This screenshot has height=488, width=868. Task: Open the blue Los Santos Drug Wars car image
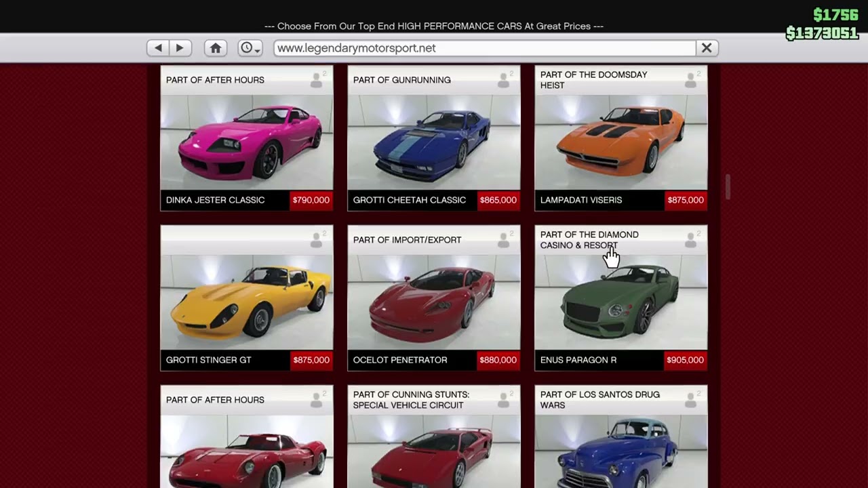pos(621,451)
